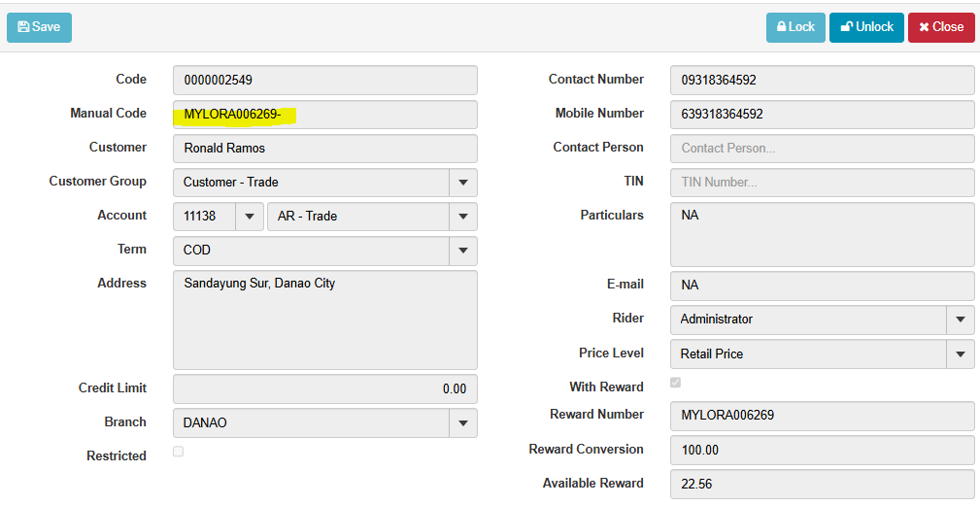The image size is (980, 505).
Task: Expand the Rider Administrator dropdown
Action: pyautogui.click(x=960, y=319)
